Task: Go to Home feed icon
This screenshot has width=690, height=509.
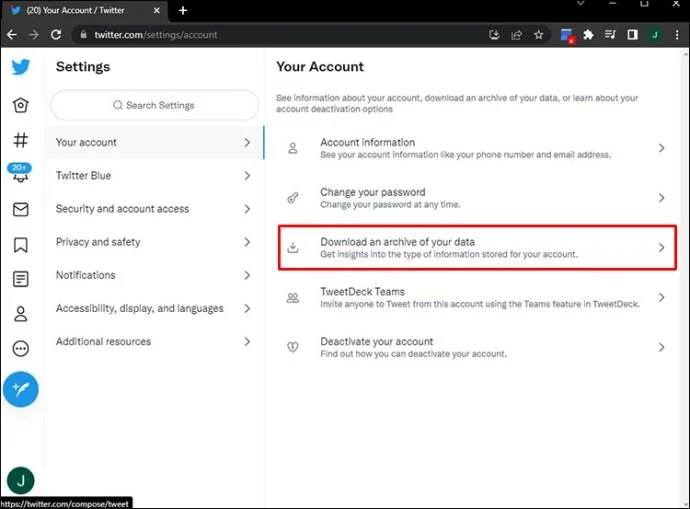Action: click(x=21, y=105)
